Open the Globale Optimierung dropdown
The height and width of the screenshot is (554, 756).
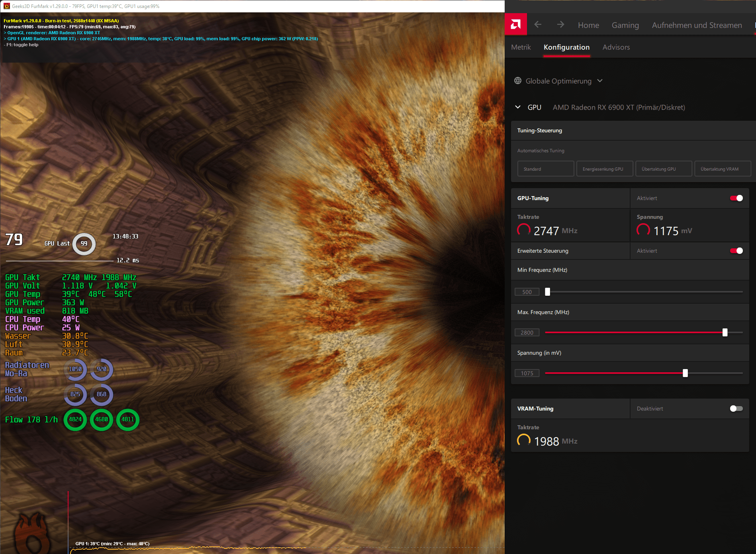[558, 81]
